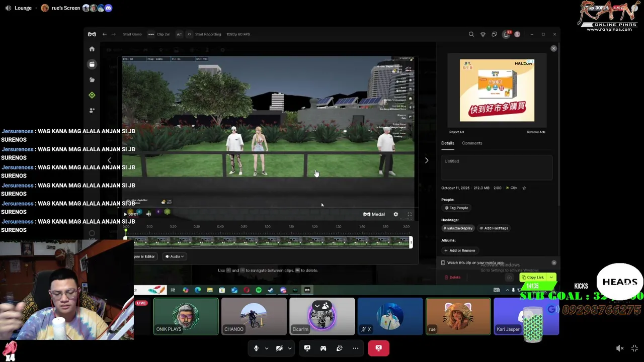Click the Tag People button
The image size is (644, 362).
click(457, 208)
